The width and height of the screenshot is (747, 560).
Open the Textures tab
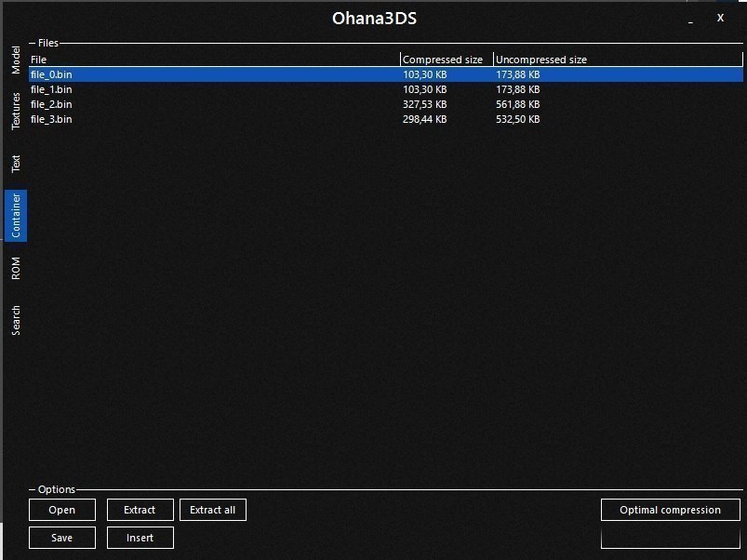(16, 111)
